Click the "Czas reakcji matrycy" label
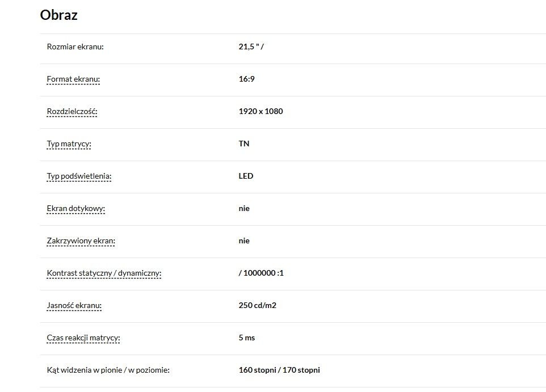The width and height of the screenshot is (546, 392). 83,338
